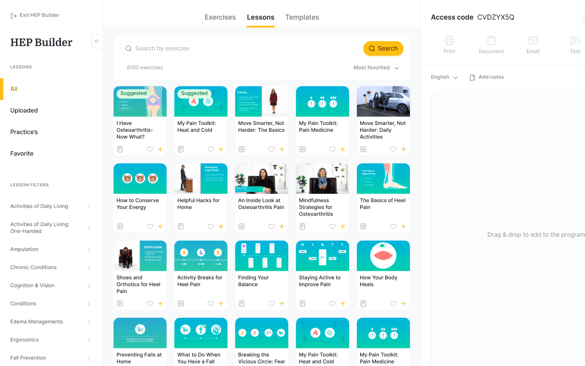Open the Templates tab
Viewport: 585px width, 366px height.
pyautogui.click(x=302, y=17)
